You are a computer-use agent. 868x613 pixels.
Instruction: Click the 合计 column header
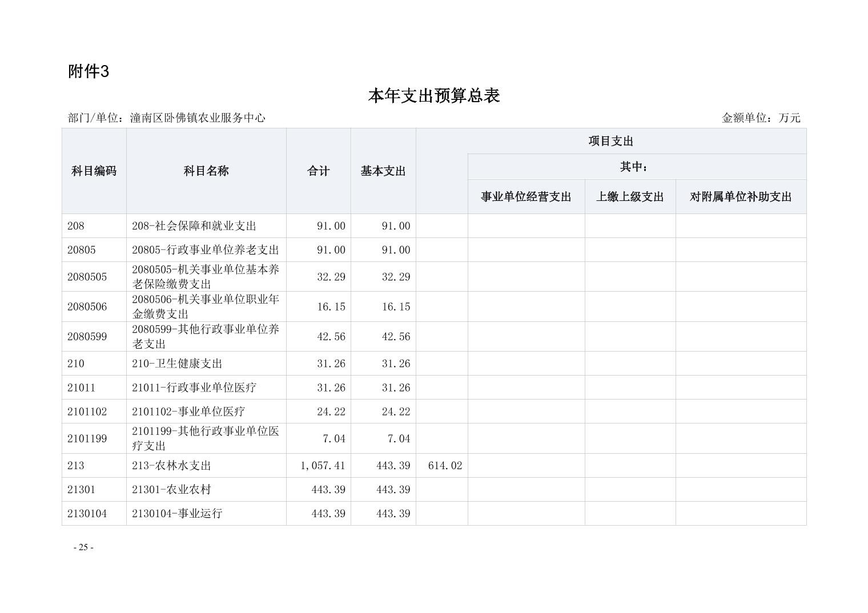click(318, 171)
